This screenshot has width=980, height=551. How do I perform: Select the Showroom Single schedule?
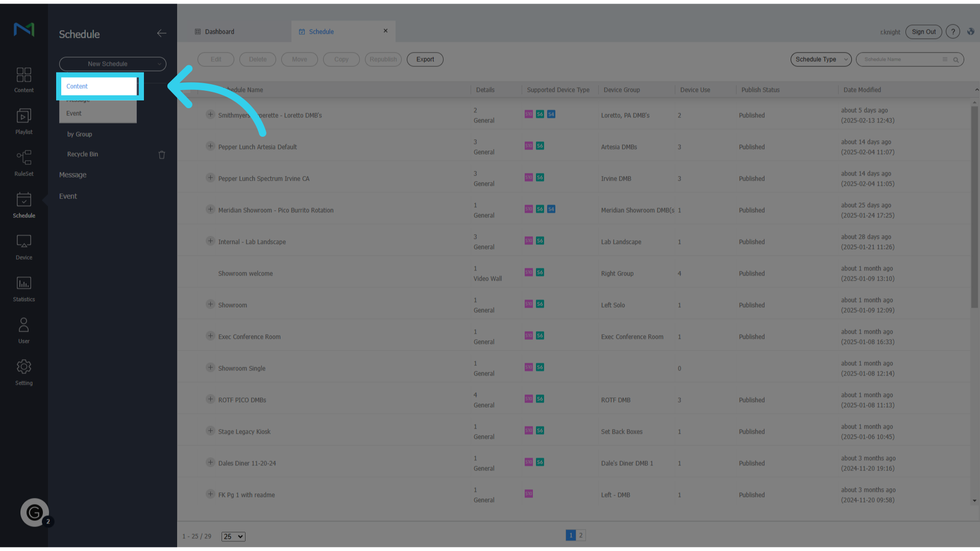click(242, 368)
